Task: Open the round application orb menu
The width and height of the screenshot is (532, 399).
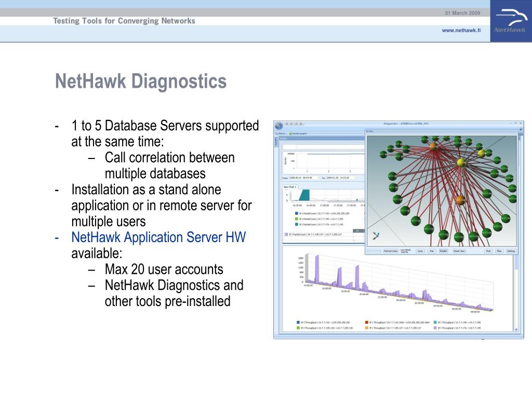Action: tap(279, 126)
